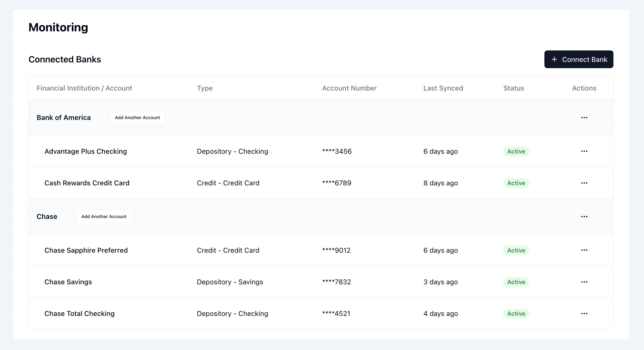Click the Active badge for Chase Sapphire Preferred
644x350 pixels.
[516, 250]
